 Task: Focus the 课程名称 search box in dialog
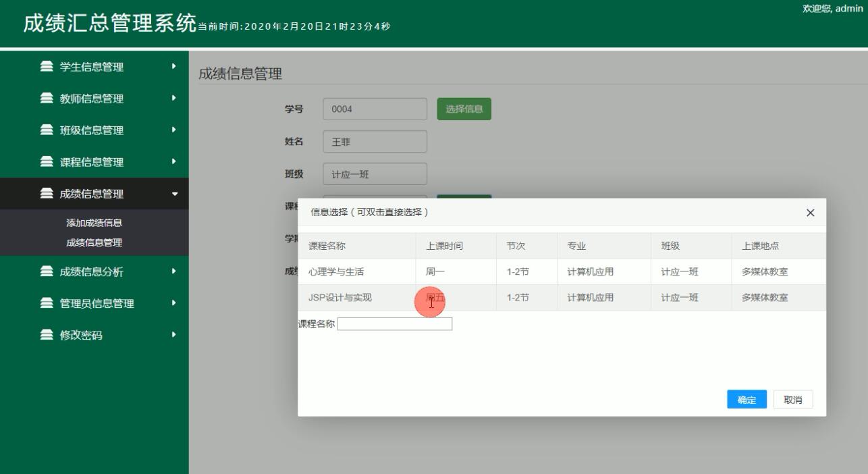(x=395, y=324)
